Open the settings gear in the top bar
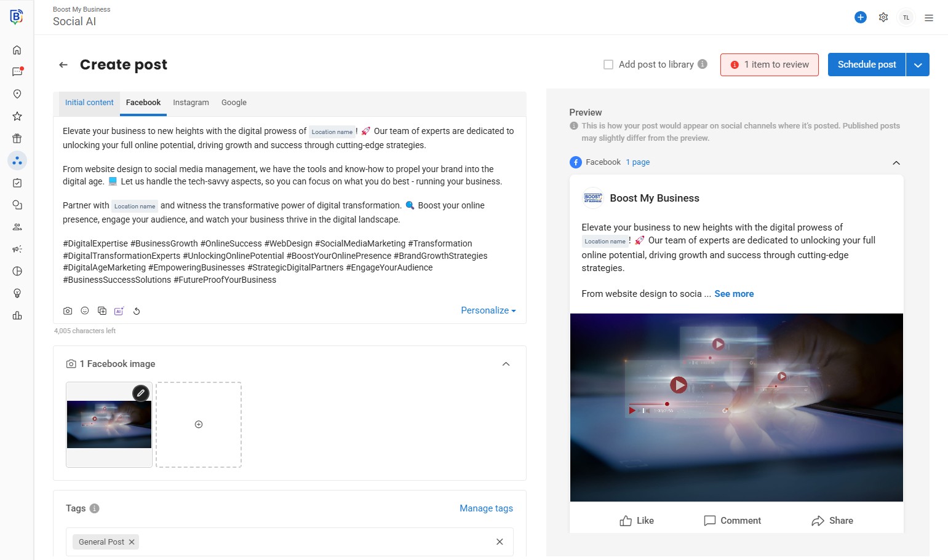The height and width of the screenshot is (560, 948). [883, 17]
